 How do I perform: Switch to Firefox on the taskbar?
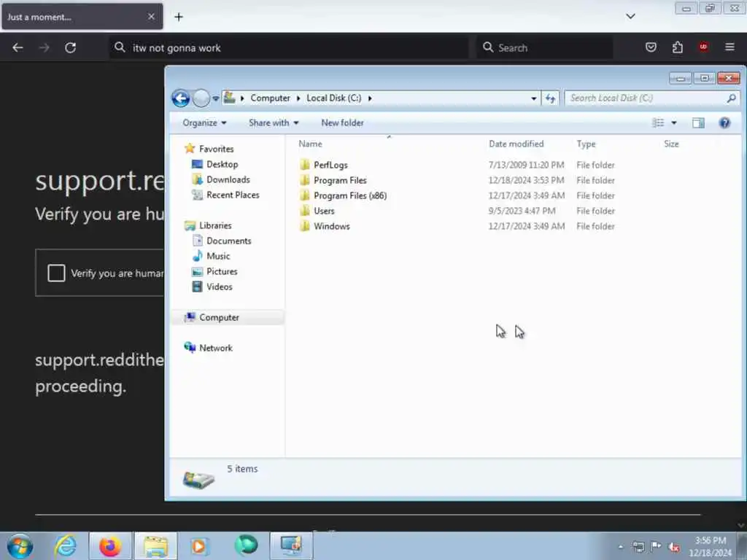pyautogui.click(x=110, y=546)
